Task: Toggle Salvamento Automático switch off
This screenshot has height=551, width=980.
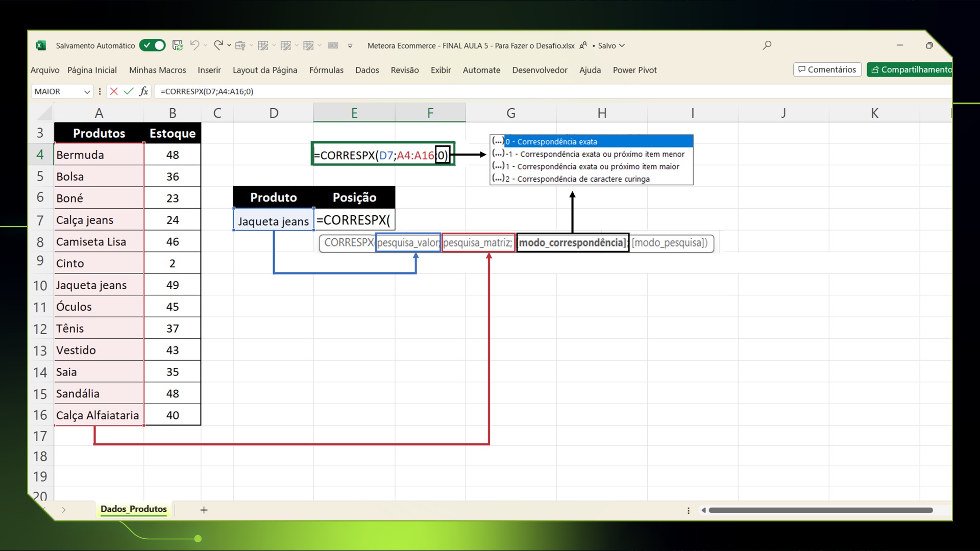Action: (152, 45)
